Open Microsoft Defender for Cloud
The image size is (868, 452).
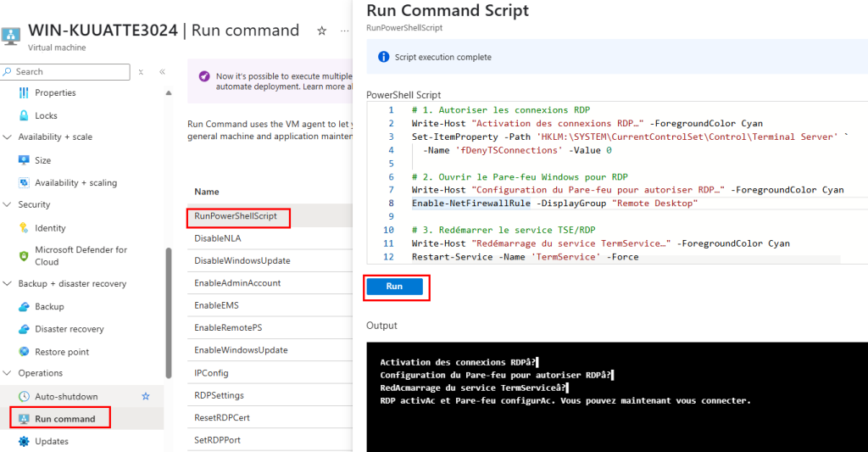tap(81, 256)
